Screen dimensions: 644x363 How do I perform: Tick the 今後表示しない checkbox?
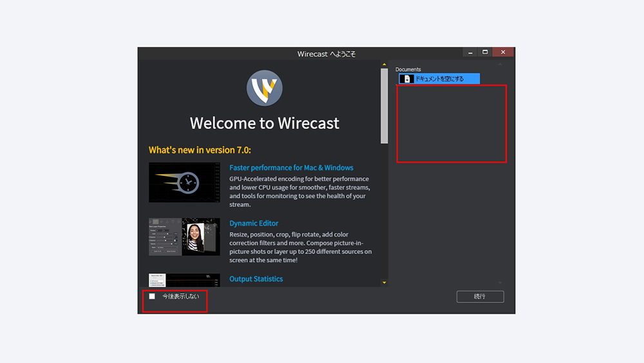(152, 296)
